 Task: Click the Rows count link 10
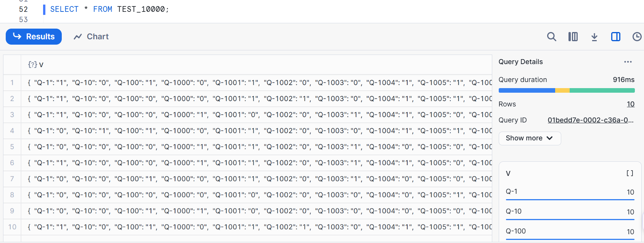tap(630, 104)
